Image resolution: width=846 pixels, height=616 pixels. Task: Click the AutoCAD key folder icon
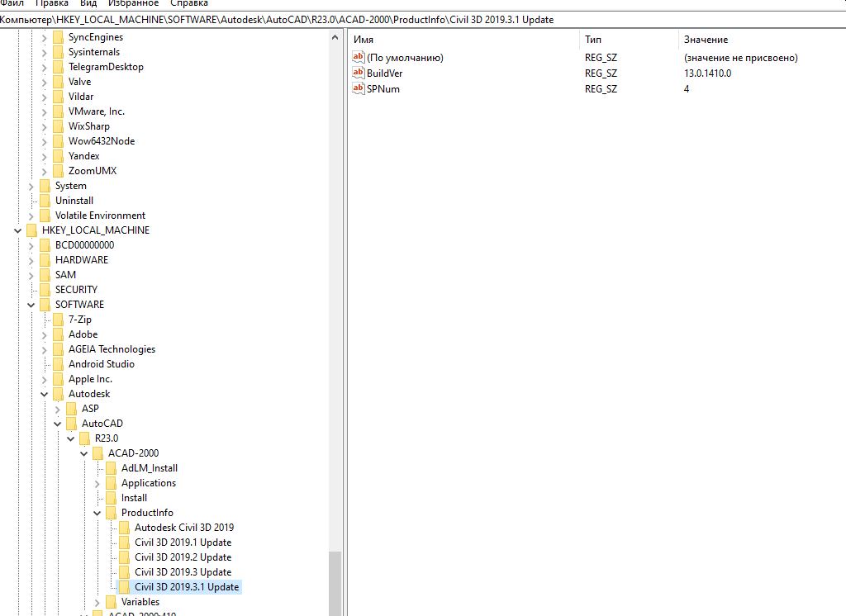coord(72,424)
